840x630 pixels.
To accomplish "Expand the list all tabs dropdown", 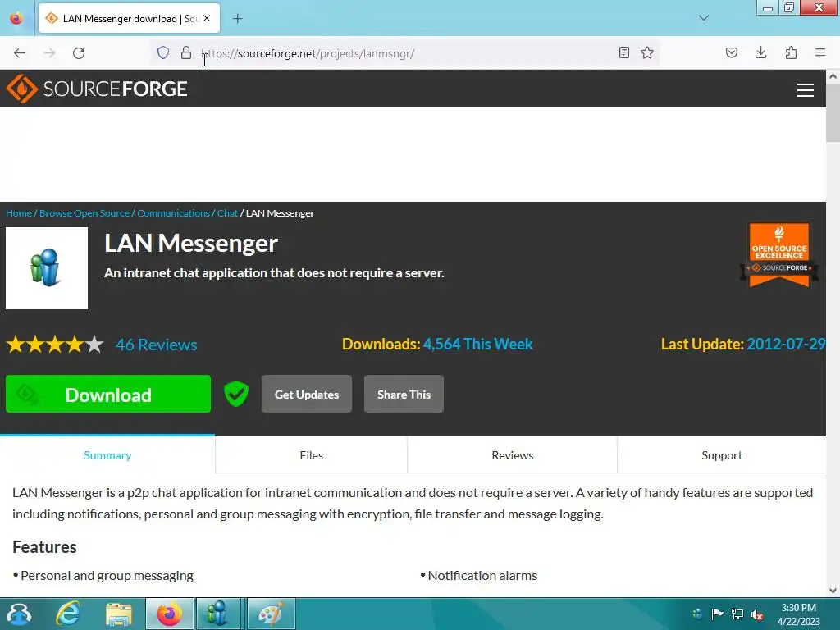I will tap(704, 18).
